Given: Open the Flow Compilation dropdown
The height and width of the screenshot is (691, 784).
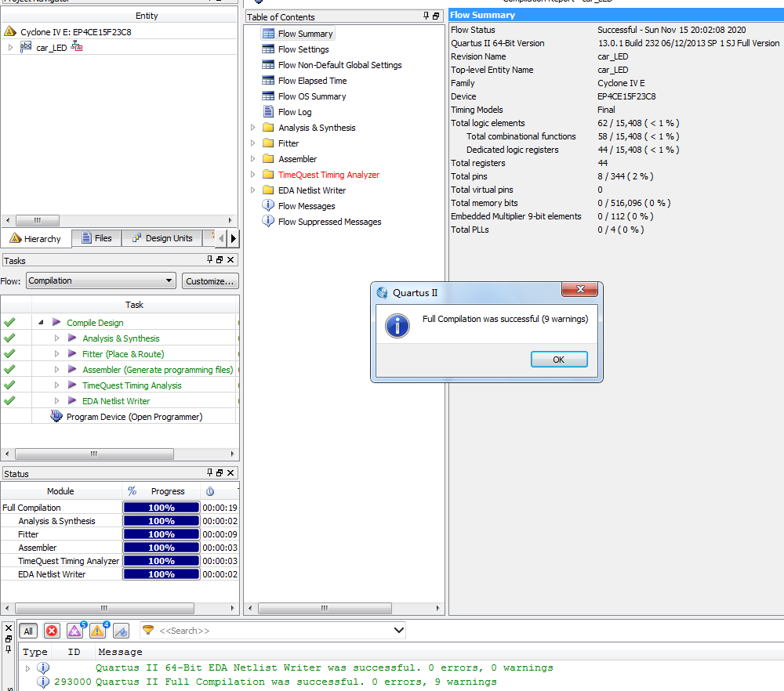Looking at the screenshot, I should pyautogui.click(x=101, y=280).
